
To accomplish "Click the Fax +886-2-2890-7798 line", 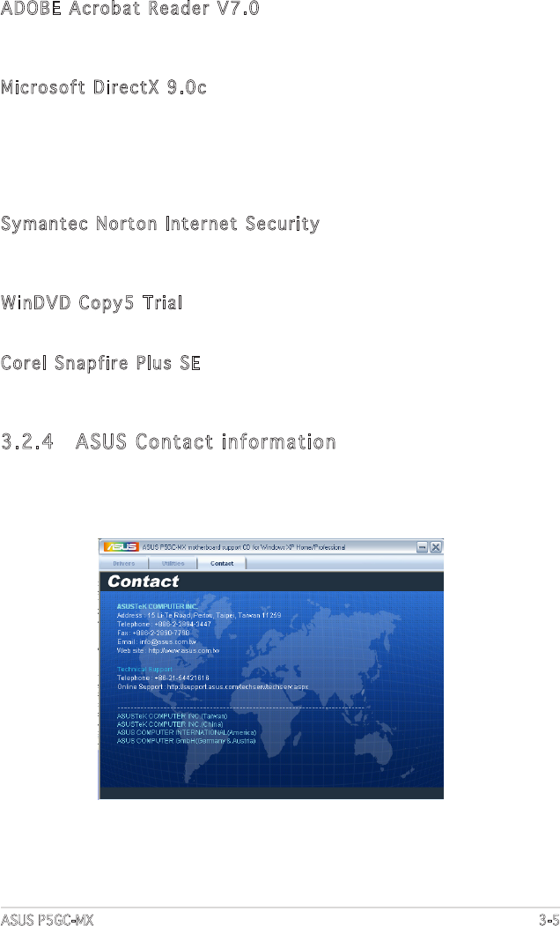I will (x=153, y=633).
